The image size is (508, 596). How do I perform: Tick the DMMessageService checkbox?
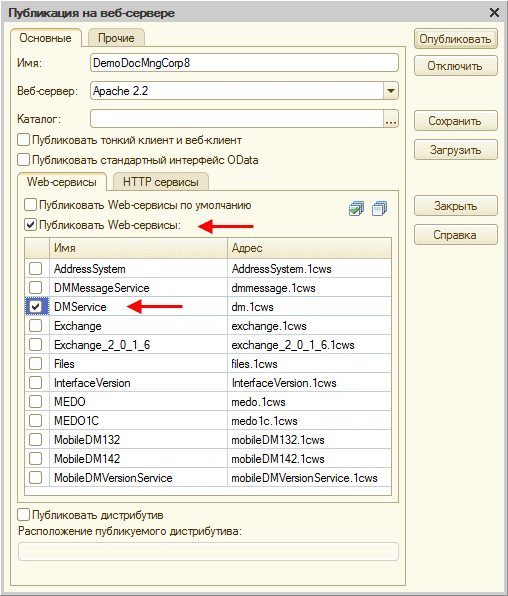point(35,288)
